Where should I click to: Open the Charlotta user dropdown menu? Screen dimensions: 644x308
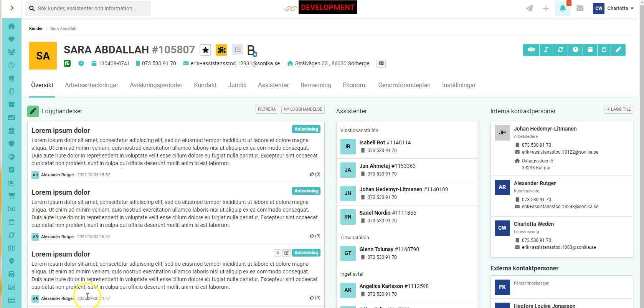click(613, 8)
